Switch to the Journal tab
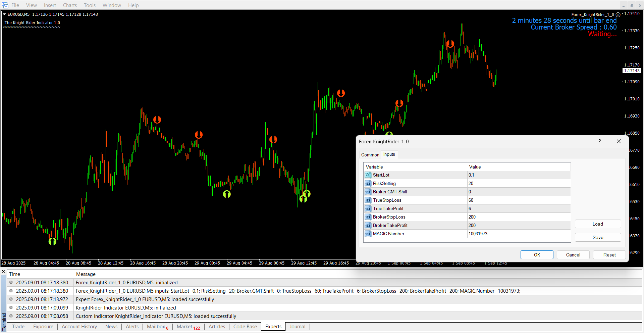The image size is (644, 333). (x=297, y=327)
